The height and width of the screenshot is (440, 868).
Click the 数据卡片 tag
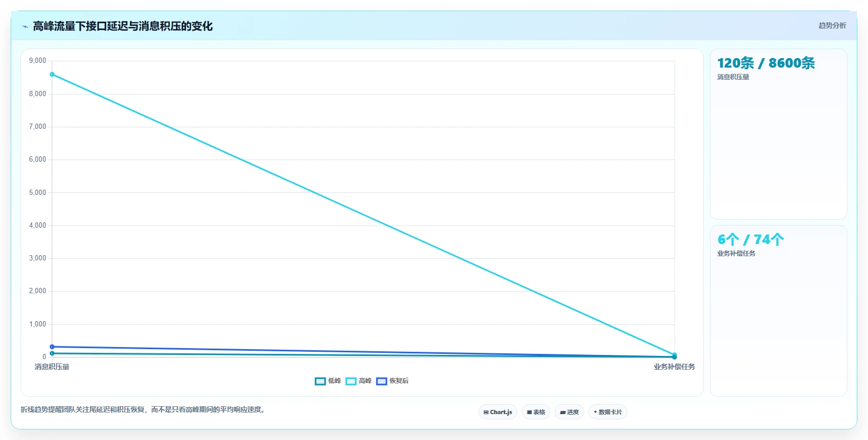(608, 412)
